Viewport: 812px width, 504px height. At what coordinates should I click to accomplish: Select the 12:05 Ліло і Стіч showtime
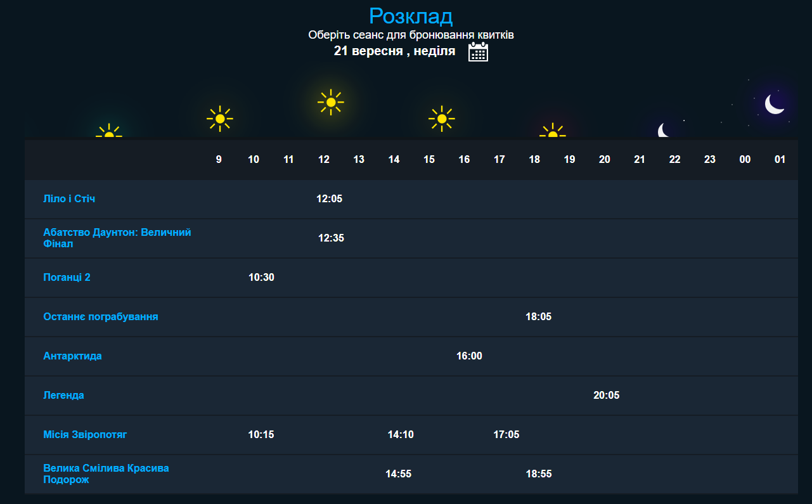pos(329,199)
